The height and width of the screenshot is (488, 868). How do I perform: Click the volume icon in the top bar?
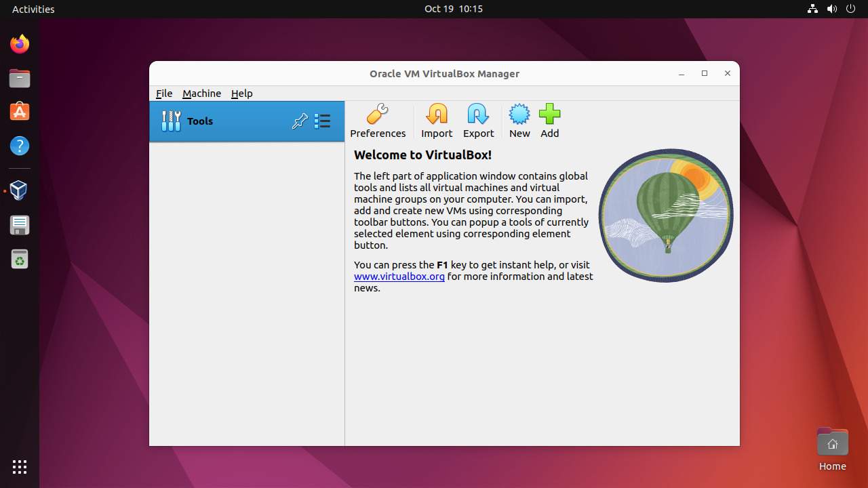pos(831,9)
